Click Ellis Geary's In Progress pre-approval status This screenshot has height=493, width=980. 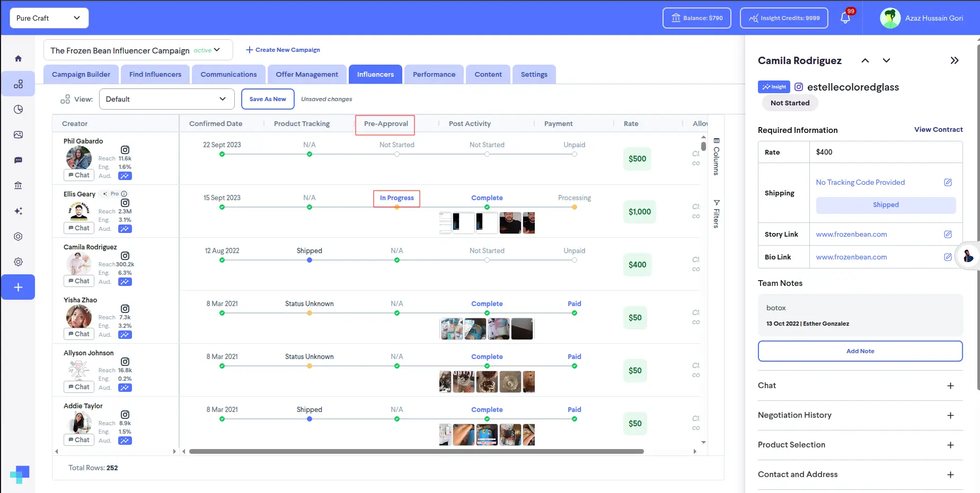pyautogui.click(x=397, y=198)
